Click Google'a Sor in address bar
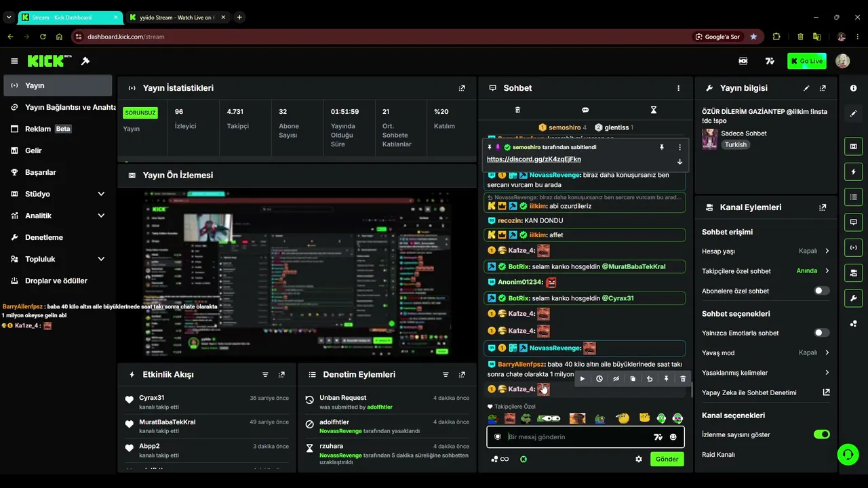 tap(717, 37)
